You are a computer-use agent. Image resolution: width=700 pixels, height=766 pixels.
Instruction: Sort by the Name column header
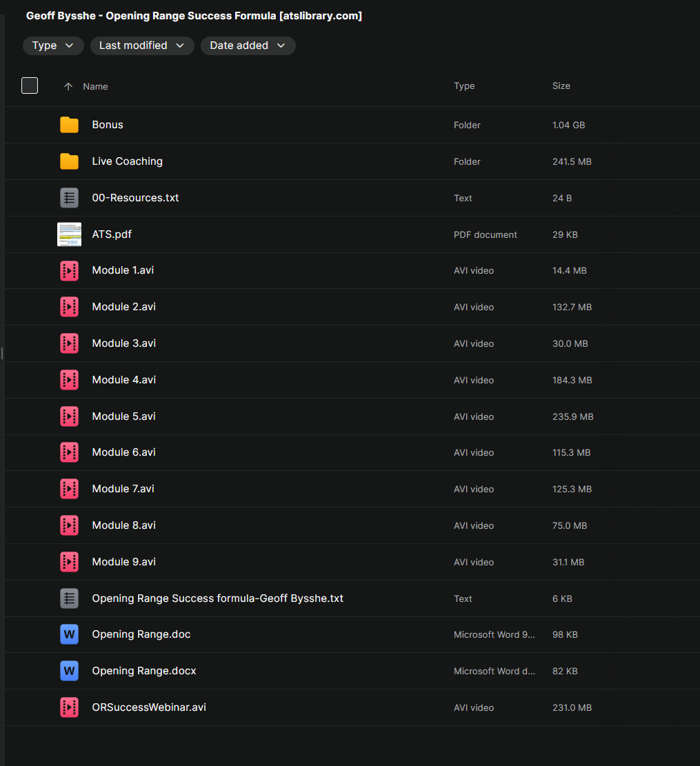pyautogui.click(x=95, y=86)
